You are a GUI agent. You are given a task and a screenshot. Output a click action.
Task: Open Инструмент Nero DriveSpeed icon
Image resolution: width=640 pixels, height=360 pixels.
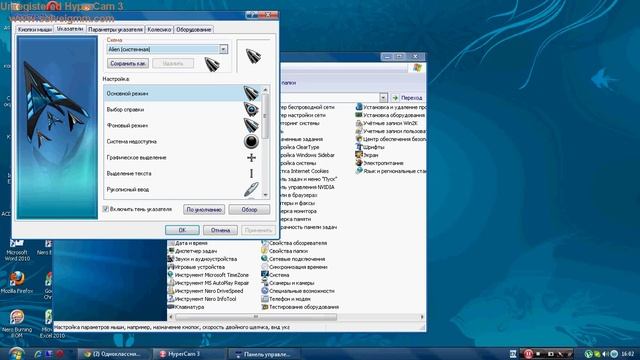coord(171,291)
